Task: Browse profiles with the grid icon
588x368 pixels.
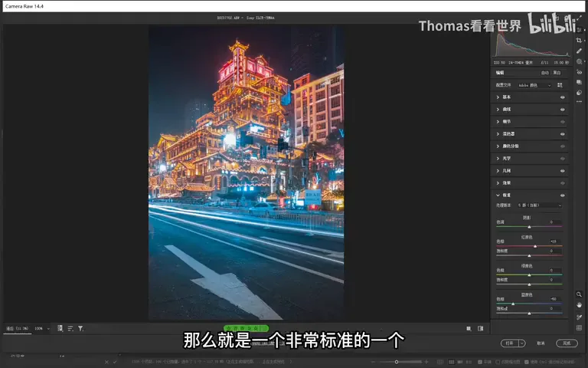Action: point(560,85)
